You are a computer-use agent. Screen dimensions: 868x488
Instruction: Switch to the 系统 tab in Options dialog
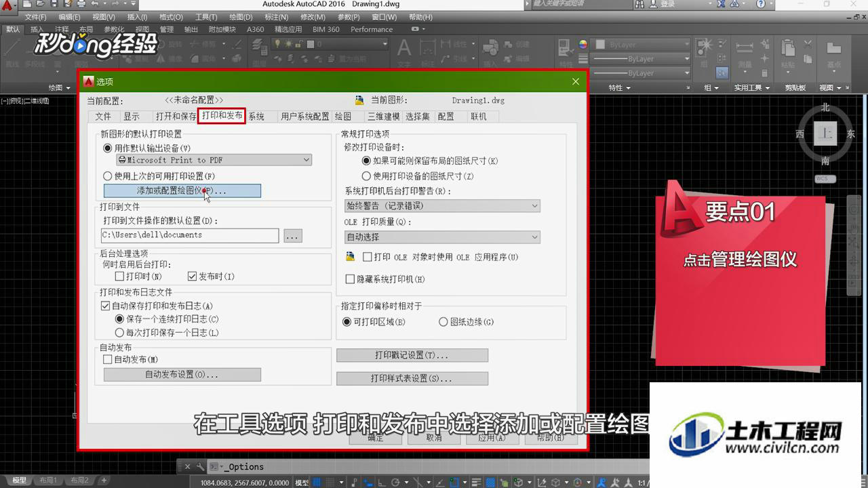click(256, 117)
